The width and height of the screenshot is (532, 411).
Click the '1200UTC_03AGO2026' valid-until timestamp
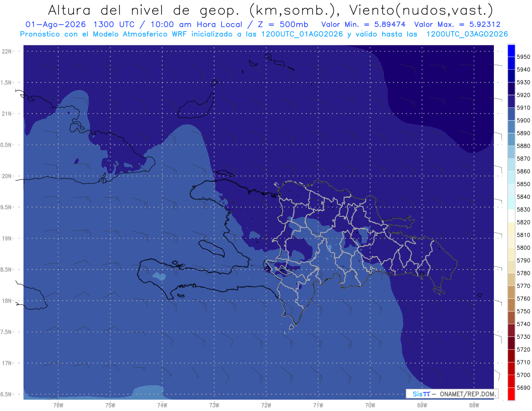coord(467,34)
